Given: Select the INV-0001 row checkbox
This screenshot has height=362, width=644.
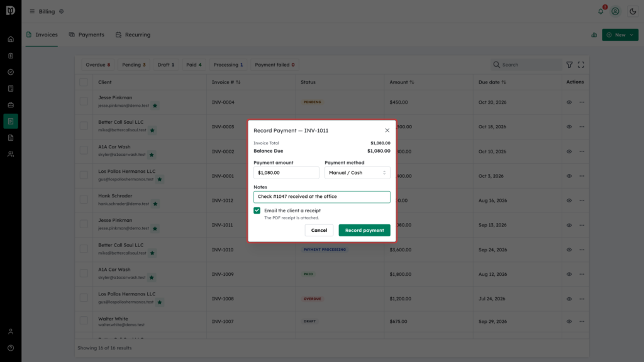Looking at the screenshot, I should pyautogui.click(x=84, y=175).
